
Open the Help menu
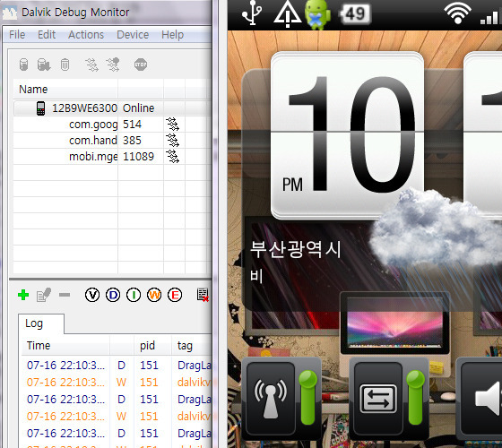tap(172, 35)
